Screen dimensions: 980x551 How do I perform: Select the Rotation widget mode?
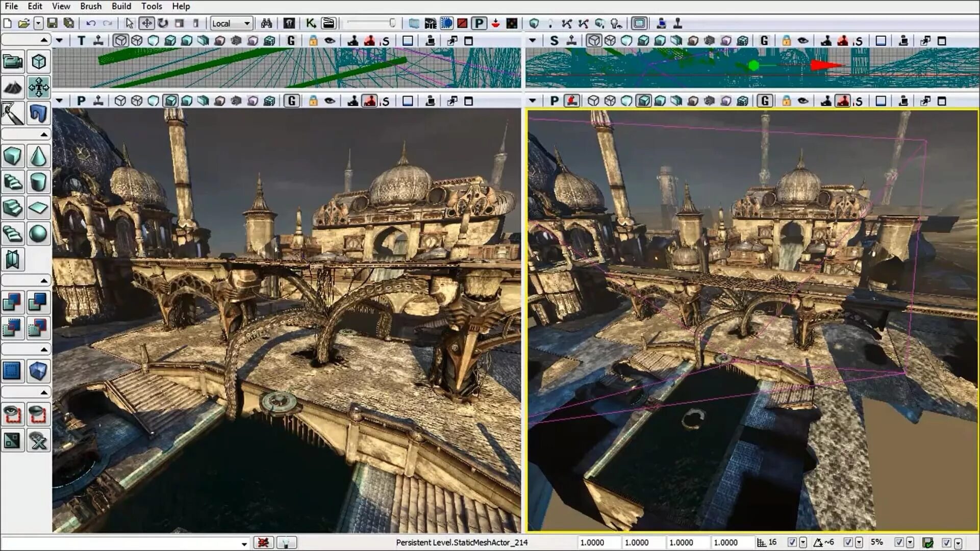[163, 23]
